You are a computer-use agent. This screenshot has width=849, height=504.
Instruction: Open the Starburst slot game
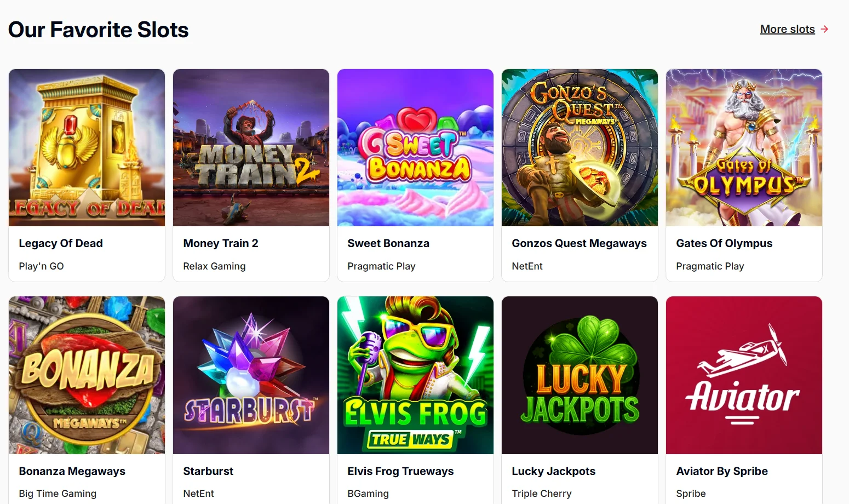tap(251, 375)
